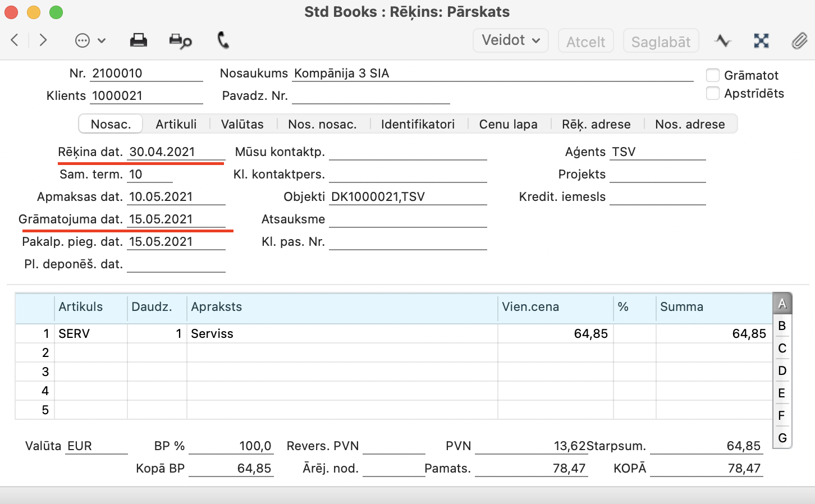
Task: Click the Atcelt button
Action: pyautogui.click(x=585, y=42)
